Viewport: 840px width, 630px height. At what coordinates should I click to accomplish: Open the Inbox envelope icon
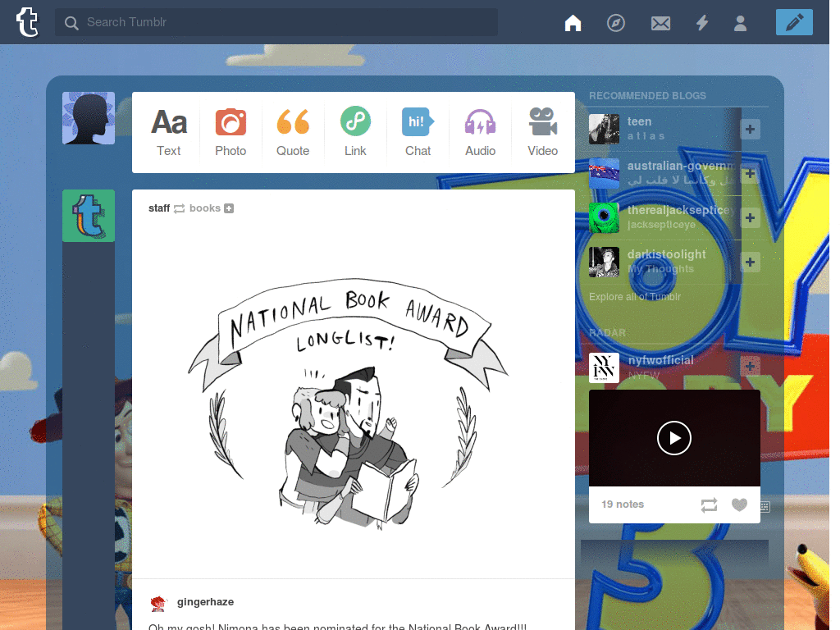click(660, 23)
